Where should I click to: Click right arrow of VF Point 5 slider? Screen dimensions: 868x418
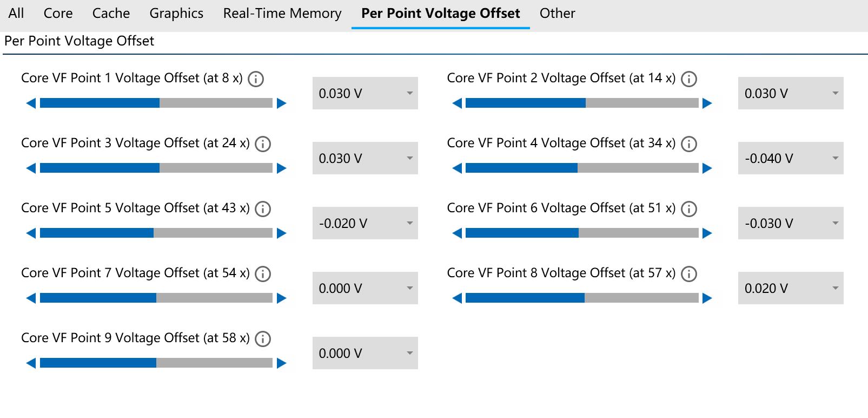point(282,233)
